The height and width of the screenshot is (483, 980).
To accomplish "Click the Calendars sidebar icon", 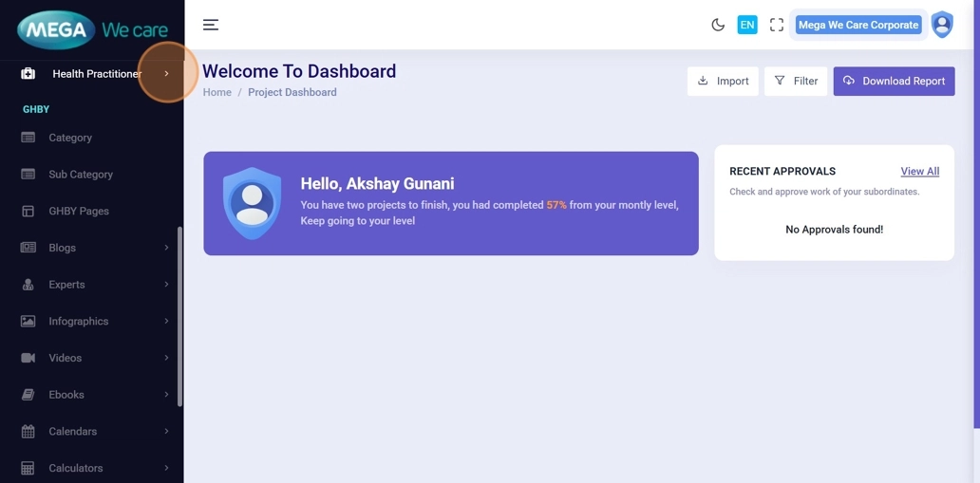I will tap(28, 432).
